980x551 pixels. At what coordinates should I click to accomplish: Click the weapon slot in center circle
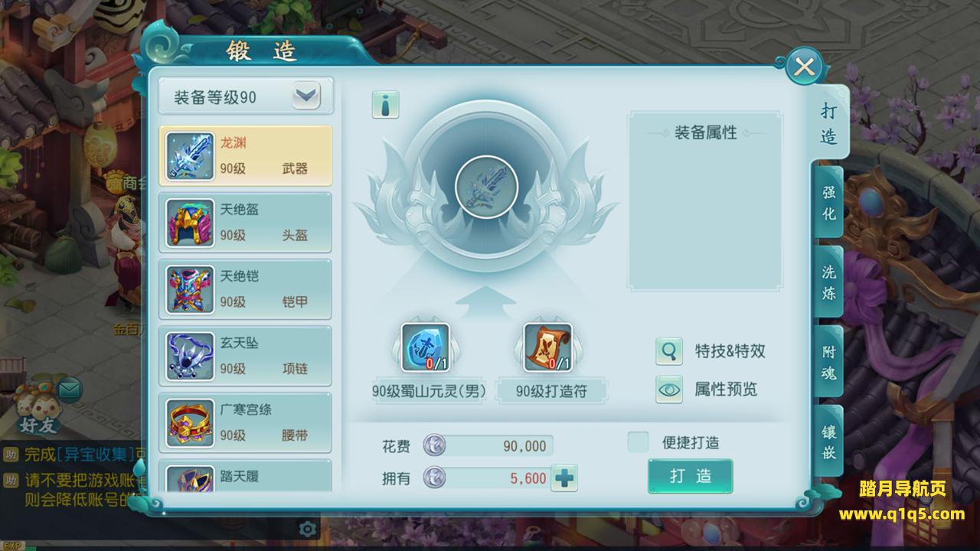point(487,187)
